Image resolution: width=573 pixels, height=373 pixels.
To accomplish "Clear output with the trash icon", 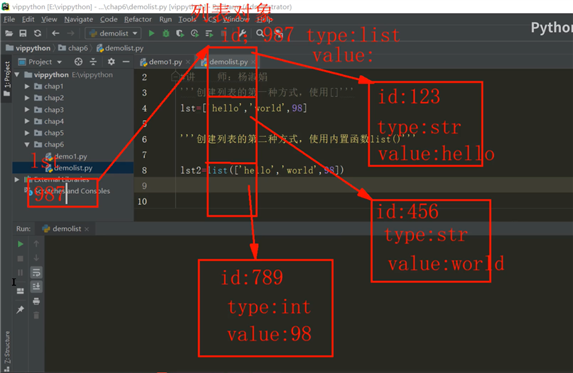I will 36,315.
